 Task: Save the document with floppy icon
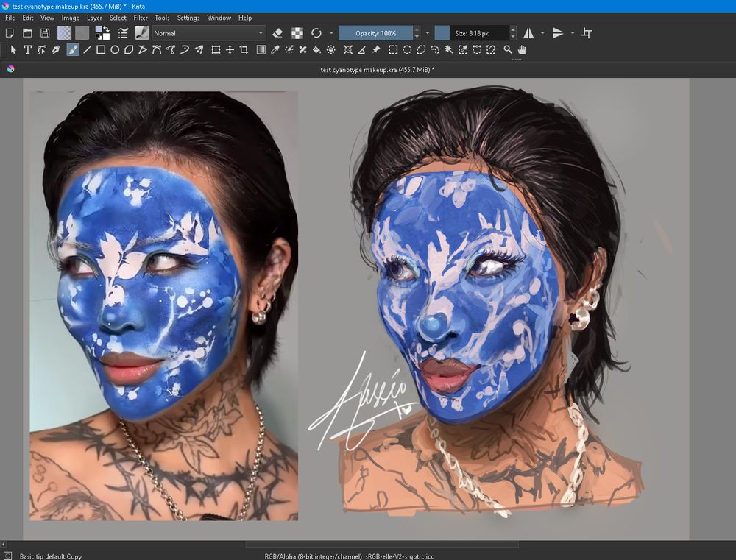click(x=45, y=33)
